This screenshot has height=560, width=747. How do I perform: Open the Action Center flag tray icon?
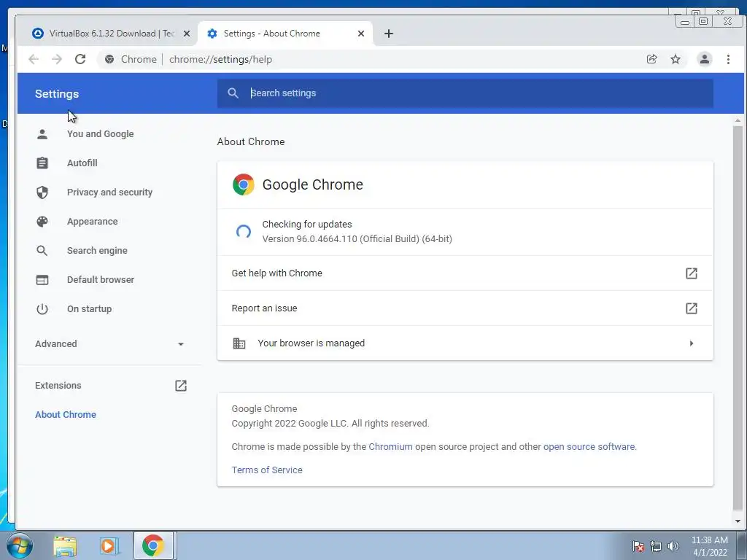[x=638, y=546]
